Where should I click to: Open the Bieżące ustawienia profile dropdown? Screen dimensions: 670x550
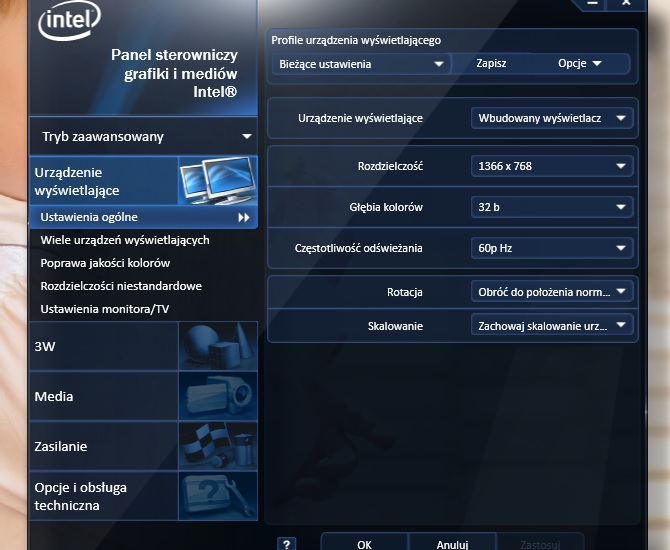361,64
